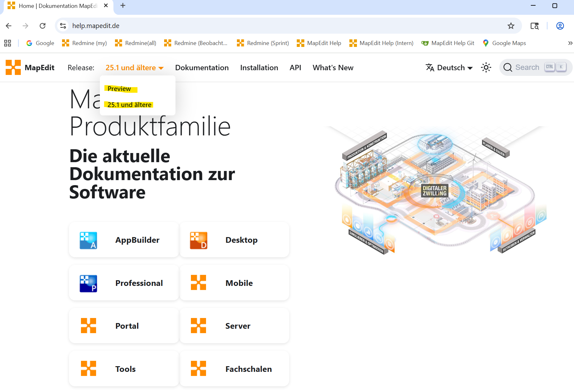Open the Redmine (my) bookmark
This screenshot has width=574, height=392.
[x=84, y=43]
